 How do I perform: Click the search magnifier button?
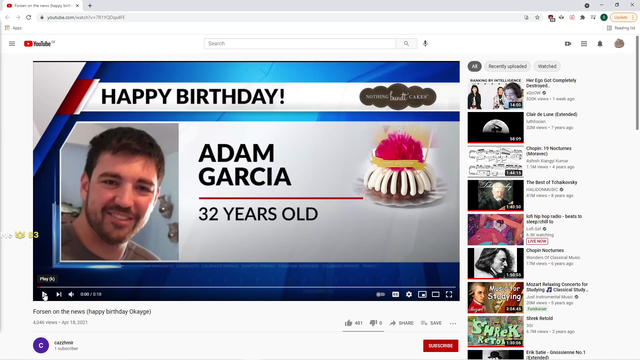[x=406, y=44]
